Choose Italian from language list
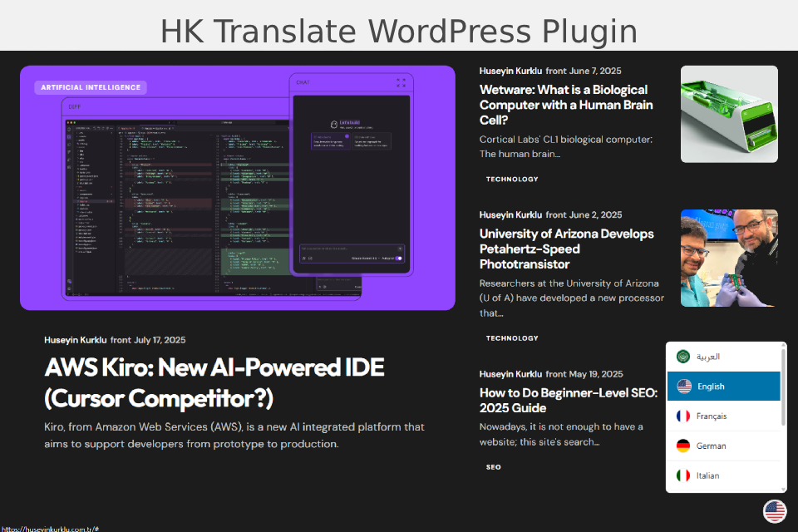The image size is (798, 532). (x=724, y=475)
